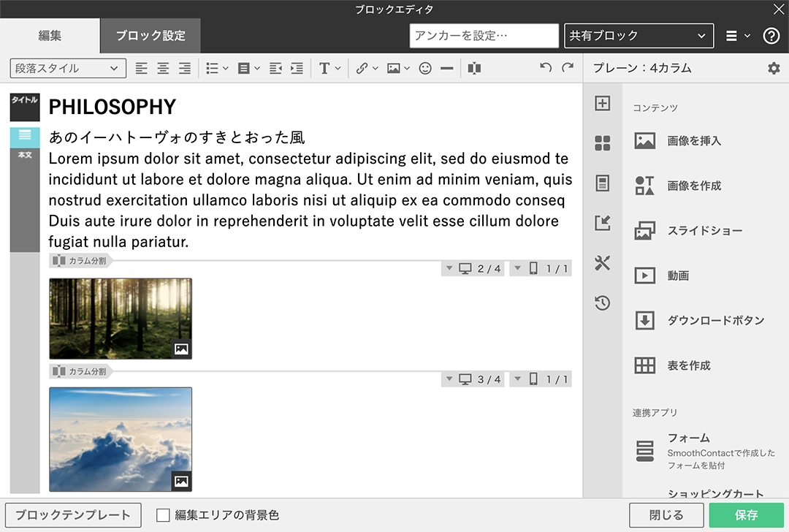Enable 編集エリアの背景色 checkbox
This screenshot has height=532, width=789.
click(164, 515)
